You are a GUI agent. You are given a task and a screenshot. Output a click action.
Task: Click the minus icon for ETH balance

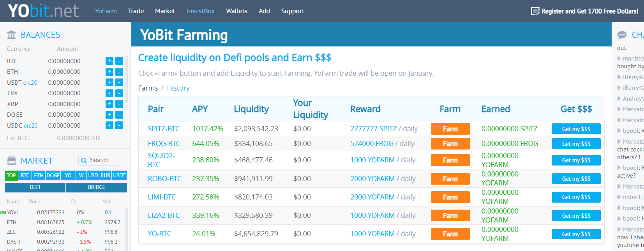tap(119, 72)
